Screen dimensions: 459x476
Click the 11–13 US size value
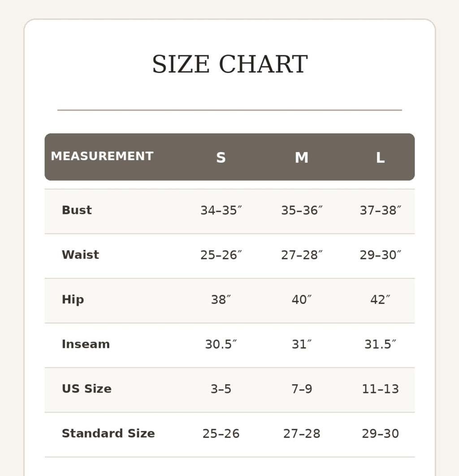(x=381, y=389)
